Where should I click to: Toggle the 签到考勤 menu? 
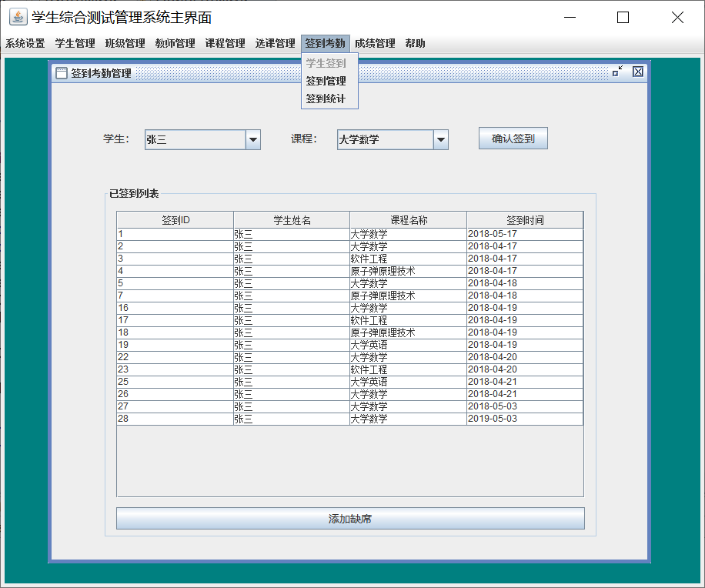(x=325, y=44)
